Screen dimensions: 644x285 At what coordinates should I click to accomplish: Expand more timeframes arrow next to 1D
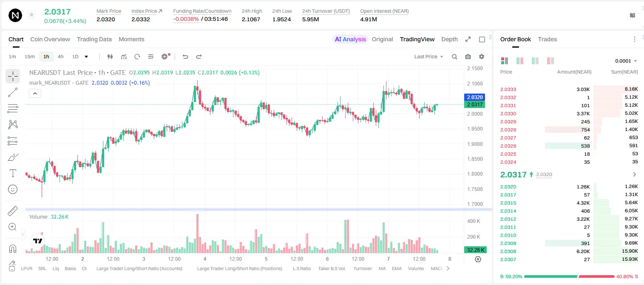click(x=86, y=57)
